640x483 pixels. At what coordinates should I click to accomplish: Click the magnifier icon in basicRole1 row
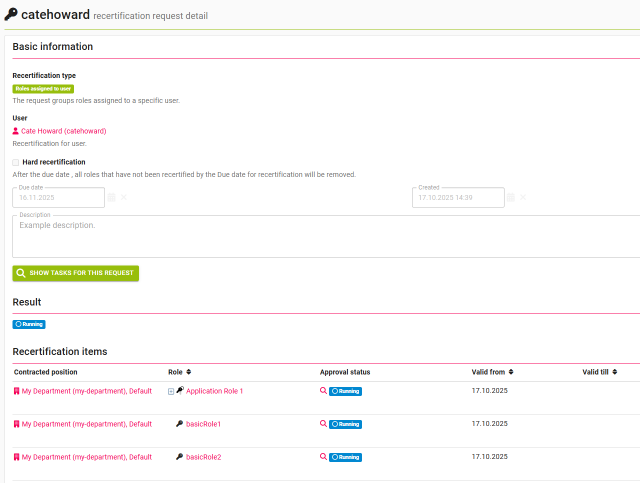[323, 424]
